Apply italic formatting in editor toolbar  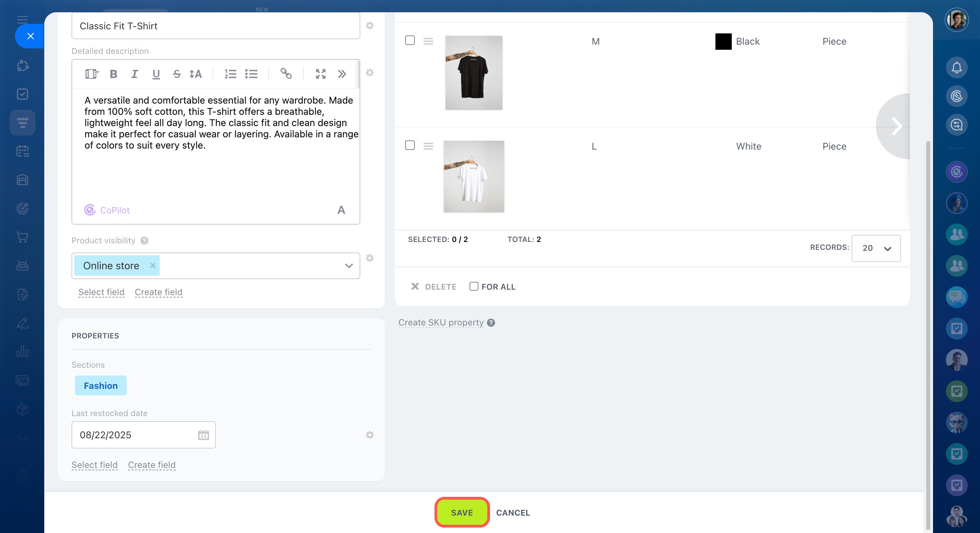coord(134,74)
